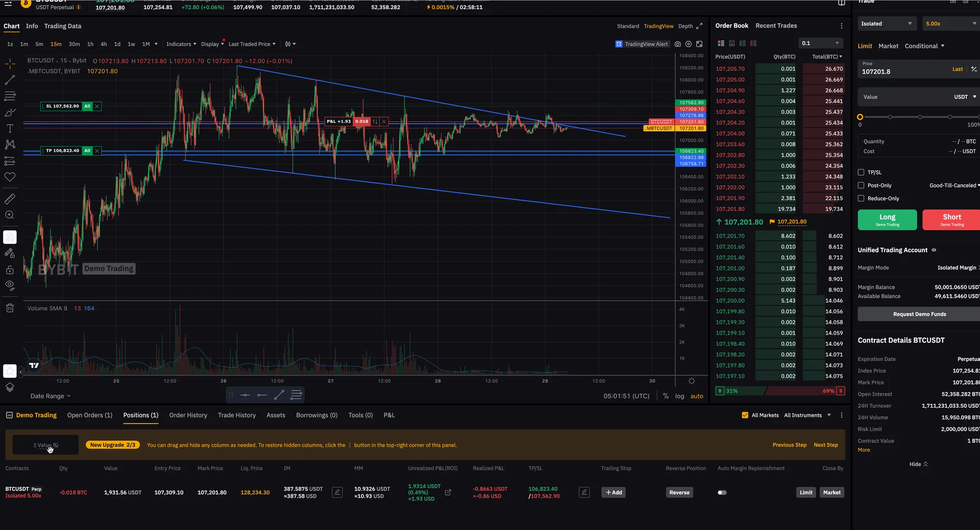
Task: Click the TradingView Alert button
Action: pos(642,44)
